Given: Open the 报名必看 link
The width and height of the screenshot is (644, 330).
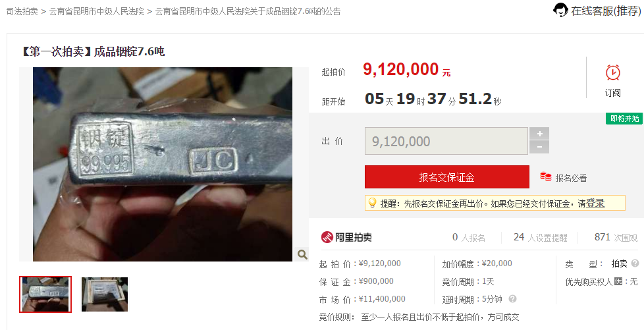Looking at the screenshot, I should pos(571,178).
